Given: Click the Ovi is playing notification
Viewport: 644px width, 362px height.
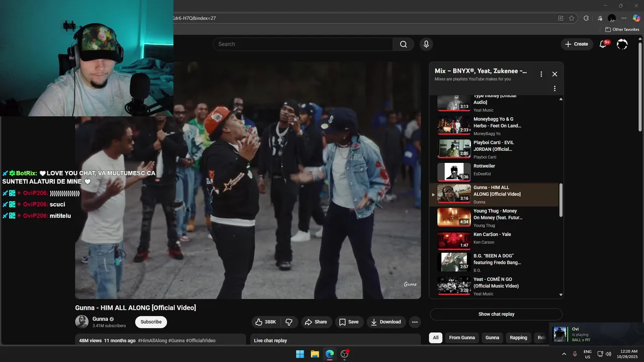Looking at the screenshot, I should tap(597, 334).
